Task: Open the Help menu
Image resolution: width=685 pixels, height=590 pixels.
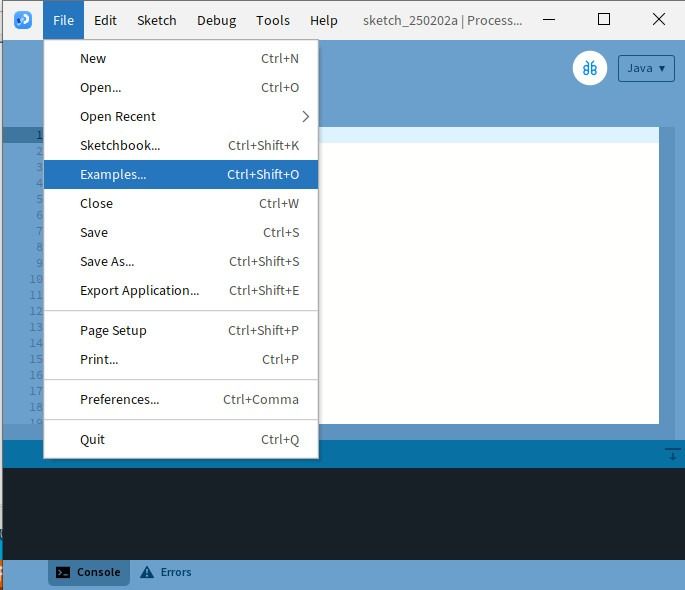Action: [324, 20]
